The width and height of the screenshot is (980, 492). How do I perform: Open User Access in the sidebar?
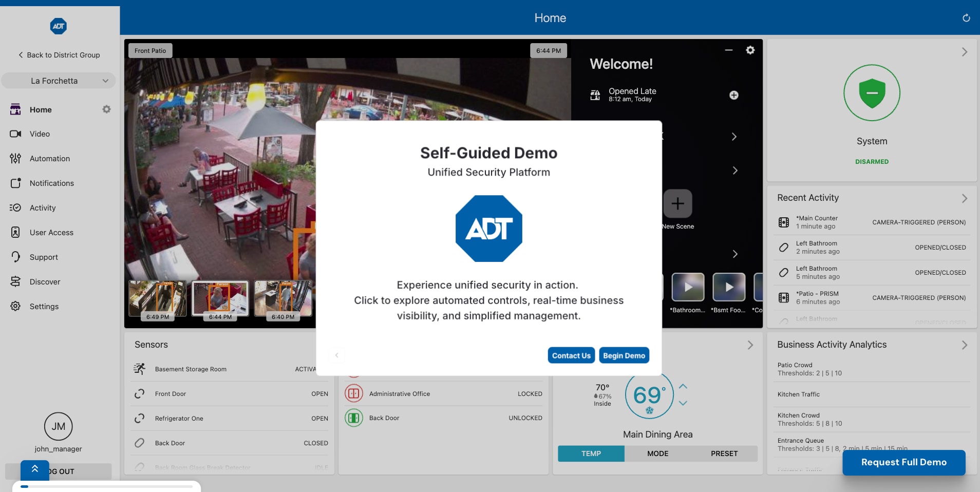[51, 233]
